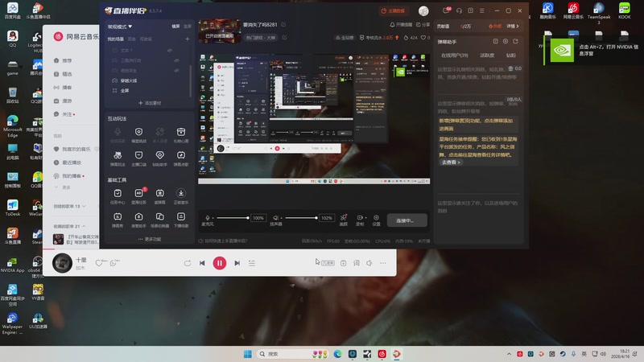The height and width of the screenshot is (362, 644).
Task: Seek the NetEase song progress bar
Action: (x=220, y=249)
